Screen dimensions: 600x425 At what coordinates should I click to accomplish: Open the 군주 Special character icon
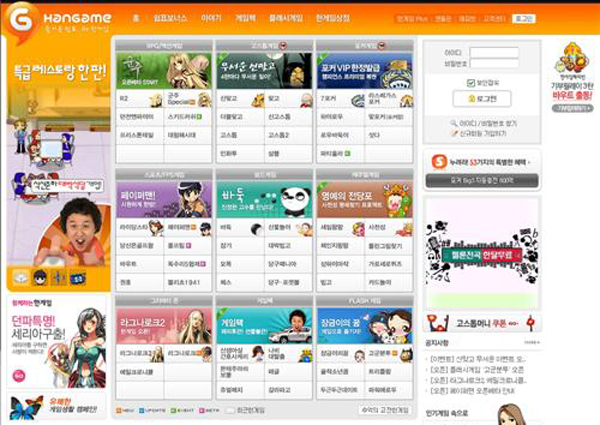[x=205, y=101]
